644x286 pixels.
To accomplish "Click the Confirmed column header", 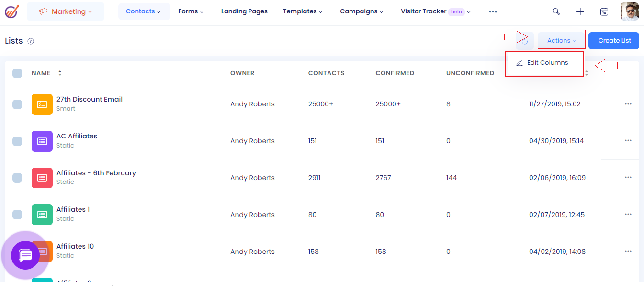I will coord(395,73).
